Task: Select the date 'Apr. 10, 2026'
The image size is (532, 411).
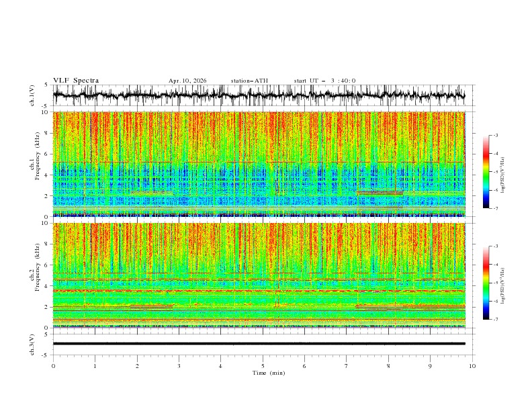Action: (x=187, y=81)
